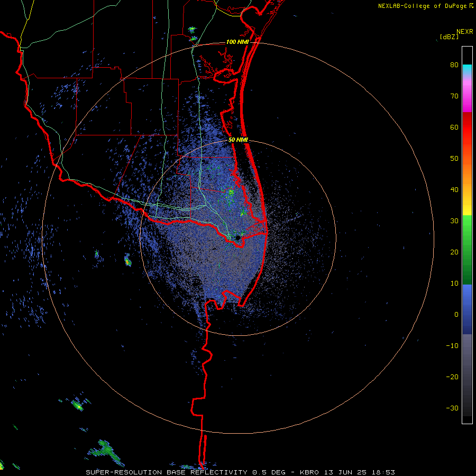This screenshot has width=476, height=476.
Task: Click the black KBRO radar site dot
Action: pos(238,237)
